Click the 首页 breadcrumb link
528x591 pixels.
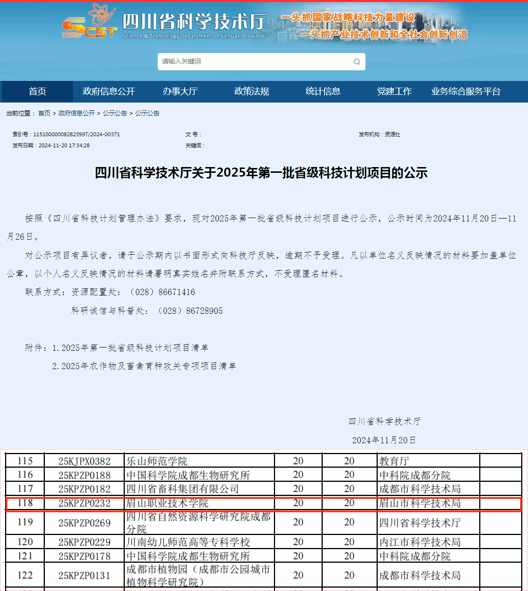(44, 113)
